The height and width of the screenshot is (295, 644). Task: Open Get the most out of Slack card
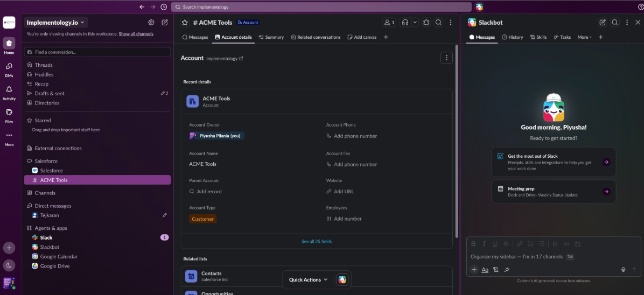tap(554, 162)
